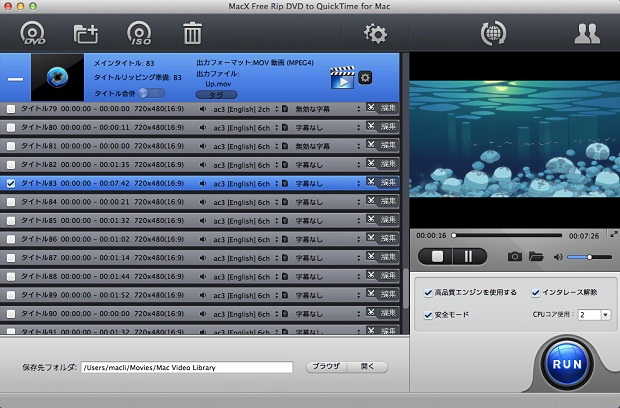This screenshot has width=620, height=408.
Task: Adjust the preview volume slider
Action: (590, 257)
